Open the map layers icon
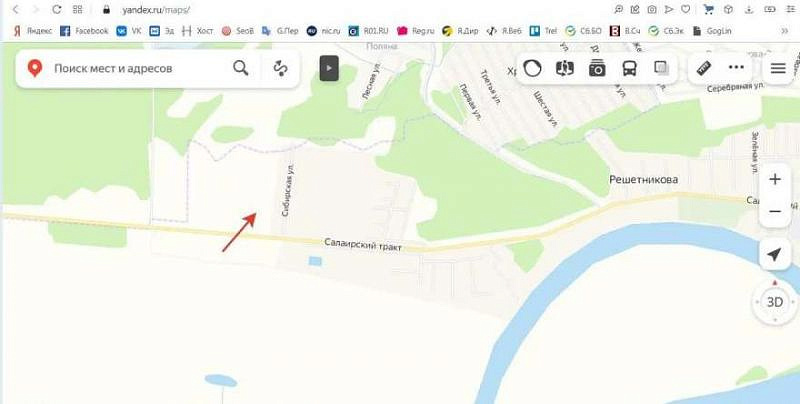Viewport: 800px width, 404px height. [661, 68]
